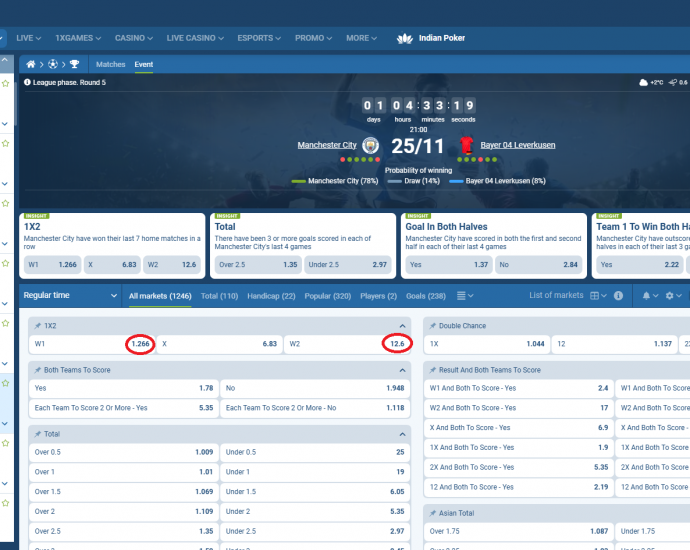
Task: Click the cloud weather icon
Action: [x=643, y=82]
